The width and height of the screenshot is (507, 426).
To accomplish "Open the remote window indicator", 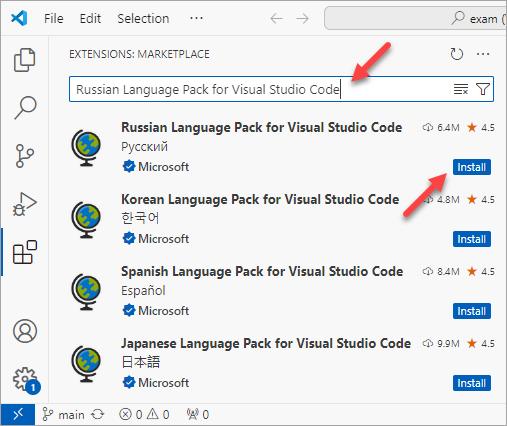I will [18, 414].
